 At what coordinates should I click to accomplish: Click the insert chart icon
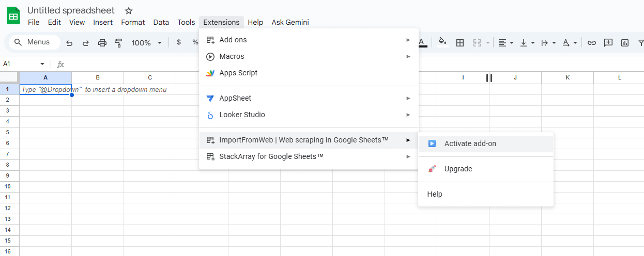[625, 43]
